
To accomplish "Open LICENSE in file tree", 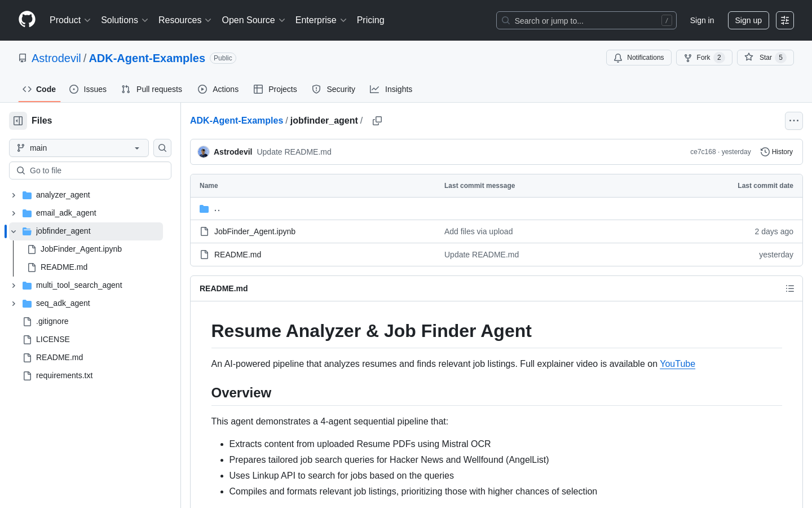I will [x=53, y=339].
